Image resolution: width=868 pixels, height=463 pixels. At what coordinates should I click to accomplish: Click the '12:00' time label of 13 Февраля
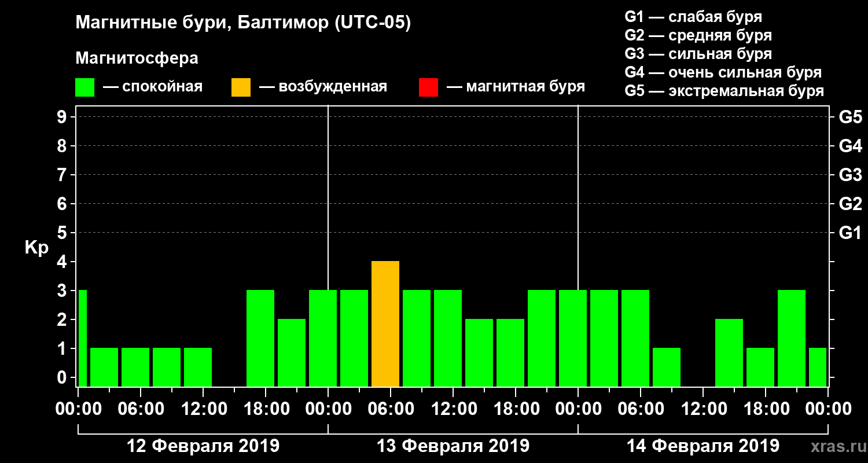click(453, 409)
